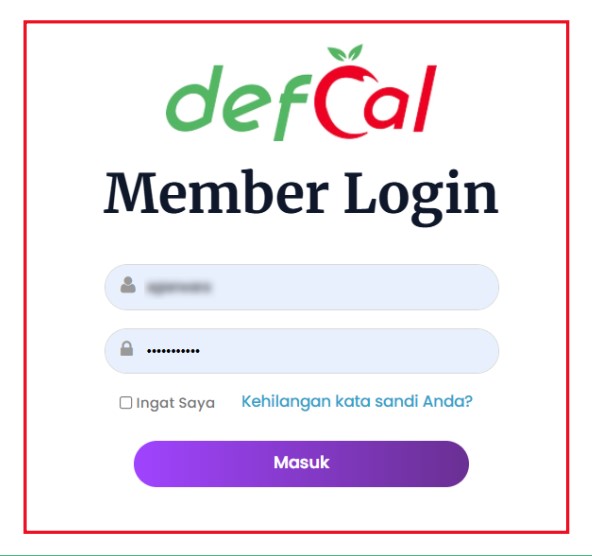Click the 'Member Login' heading
Image resolution: width=592 pixels, height=556 pixels.
click(301, 197)
